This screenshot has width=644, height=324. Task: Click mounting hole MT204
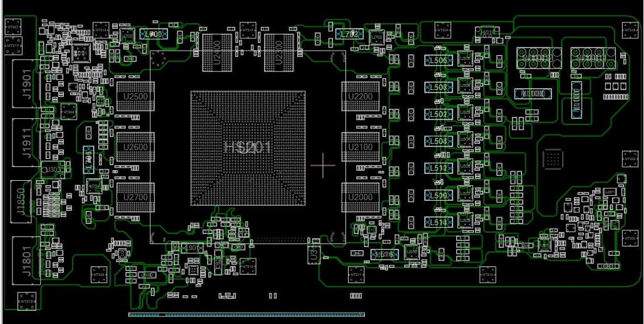pos(442,31)
